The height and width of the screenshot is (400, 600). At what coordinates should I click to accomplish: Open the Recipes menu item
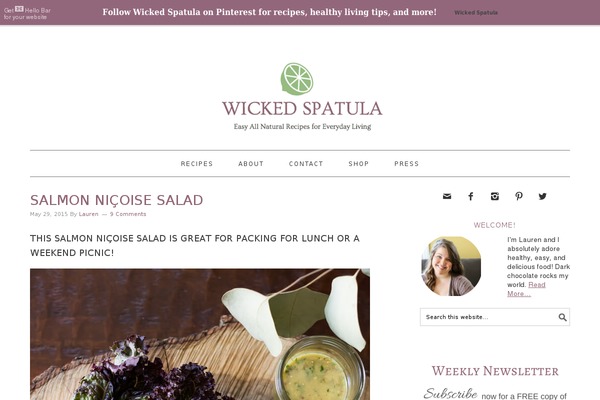coord(197,164)
